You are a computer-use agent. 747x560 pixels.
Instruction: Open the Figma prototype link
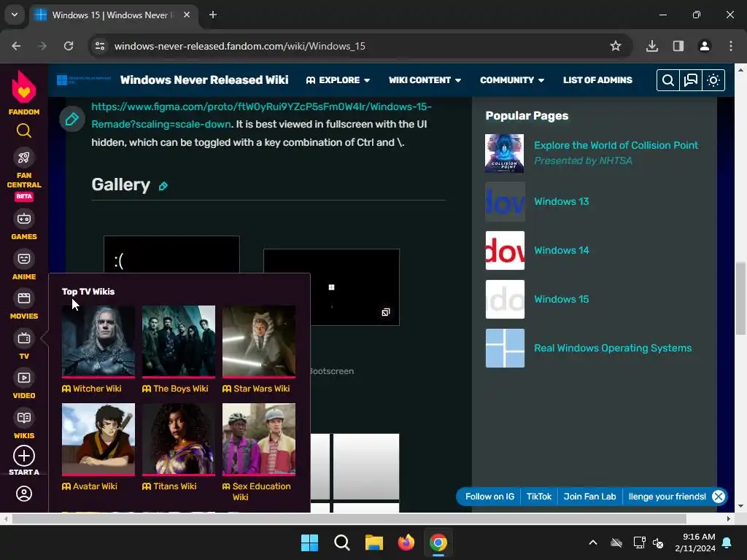point(262,115)
